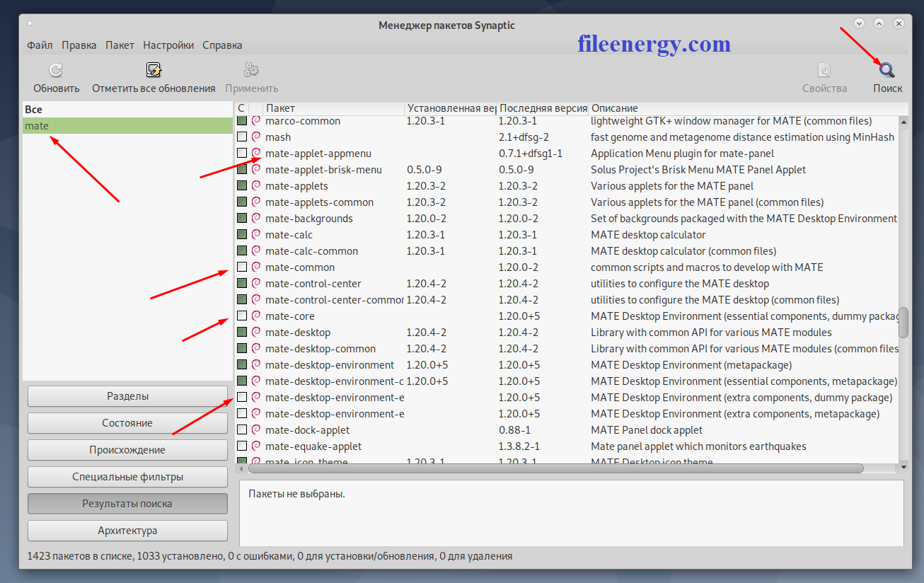This screenshot has width=924, height=583.
Task: Click Debian swirl icon of marco-common row
Action: (x=256, y=121)
